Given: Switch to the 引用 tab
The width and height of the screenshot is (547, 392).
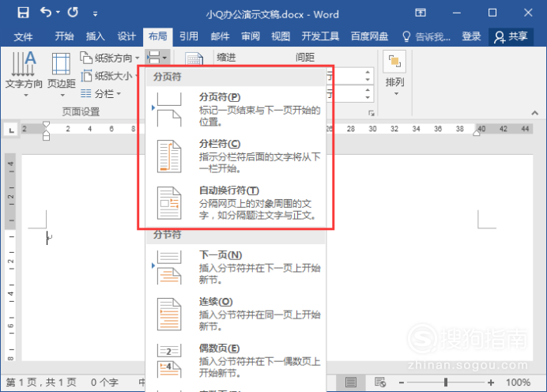Looking at the screenshot, I should pyautogui.click(x=189, y=36).
